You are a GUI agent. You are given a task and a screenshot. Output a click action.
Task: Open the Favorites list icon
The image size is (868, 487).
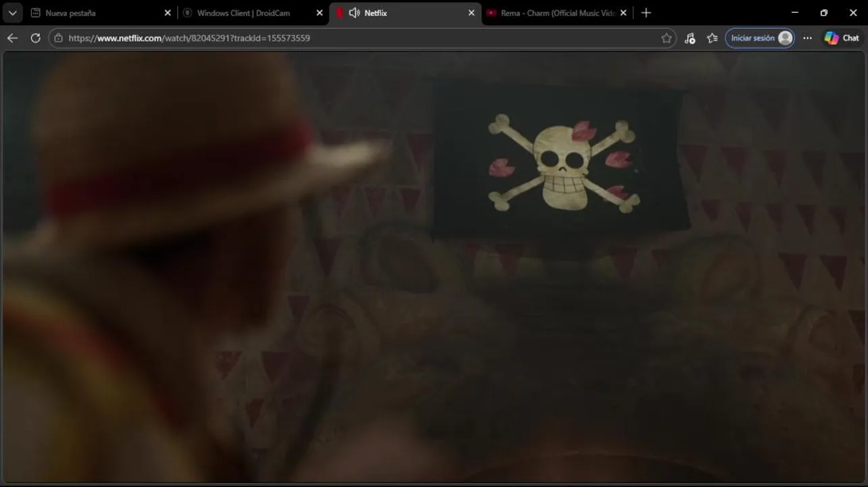click(712, 38)
